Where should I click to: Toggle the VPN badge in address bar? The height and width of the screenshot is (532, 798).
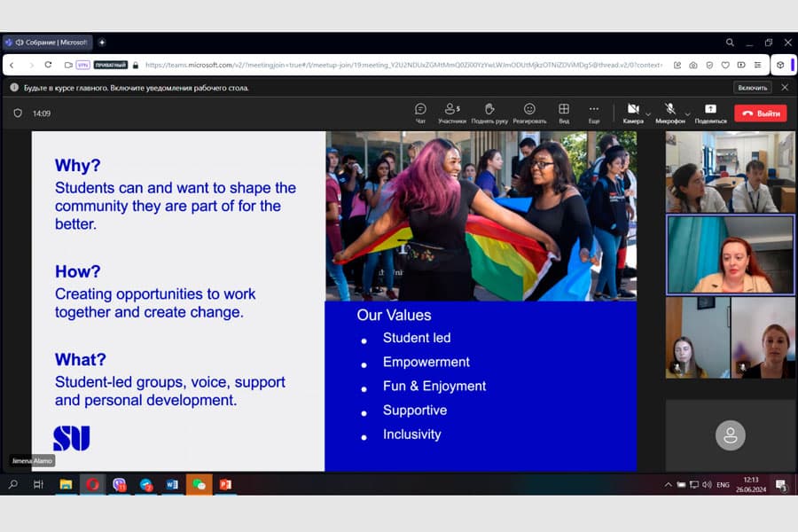click(x=82, y=65)
